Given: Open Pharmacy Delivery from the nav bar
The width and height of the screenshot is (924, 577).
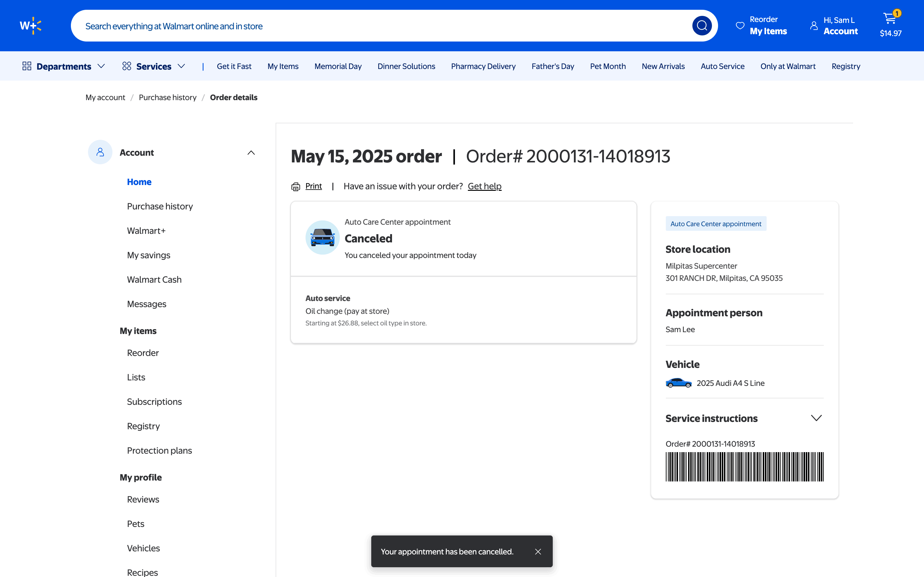Looking at the screenshot, I should pyautogui.click(x=483, y=67).
